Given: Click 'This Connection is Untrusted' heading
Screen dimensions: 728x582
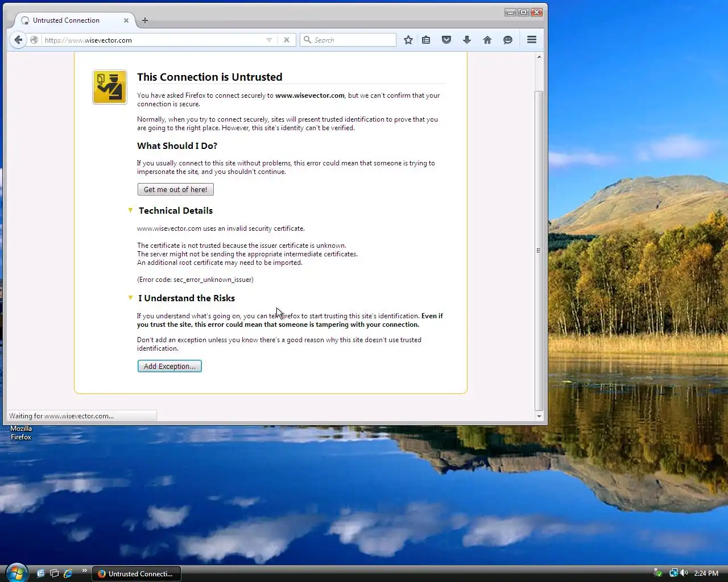Looking at the screenshot, I should [x=210, y=77].
